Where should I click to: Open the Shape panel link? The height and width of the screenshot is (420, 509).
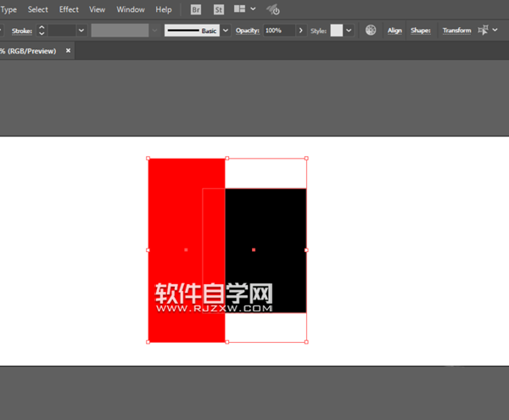421,31
